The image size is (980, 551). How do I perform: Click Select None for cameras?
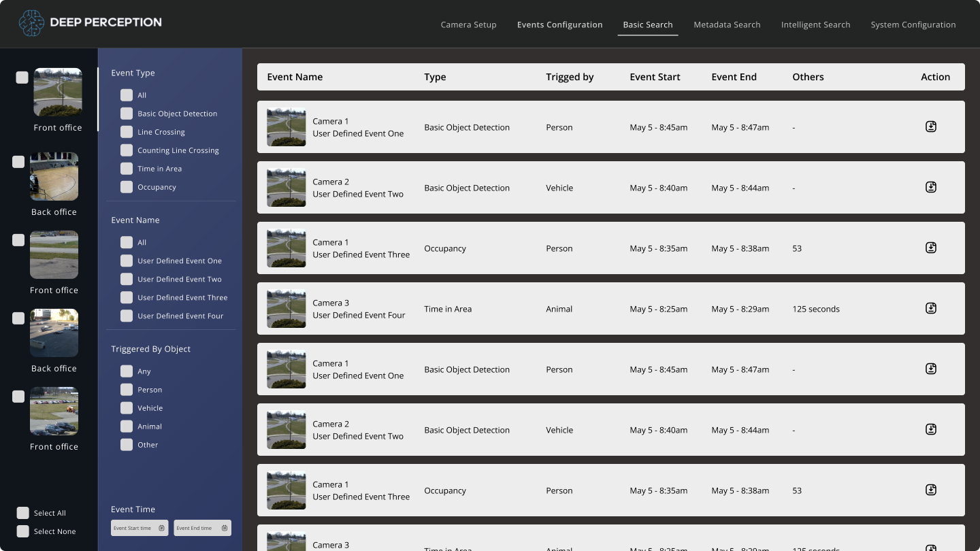pos(23,531)
